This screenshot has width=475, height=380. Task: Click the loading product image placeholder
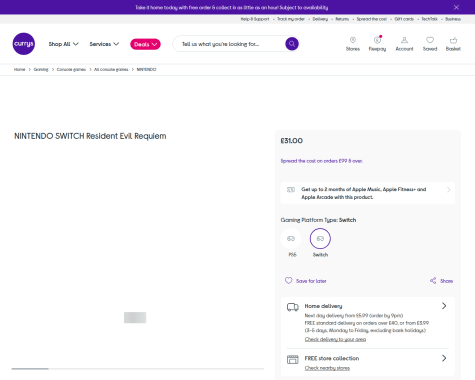pos(135,317)
